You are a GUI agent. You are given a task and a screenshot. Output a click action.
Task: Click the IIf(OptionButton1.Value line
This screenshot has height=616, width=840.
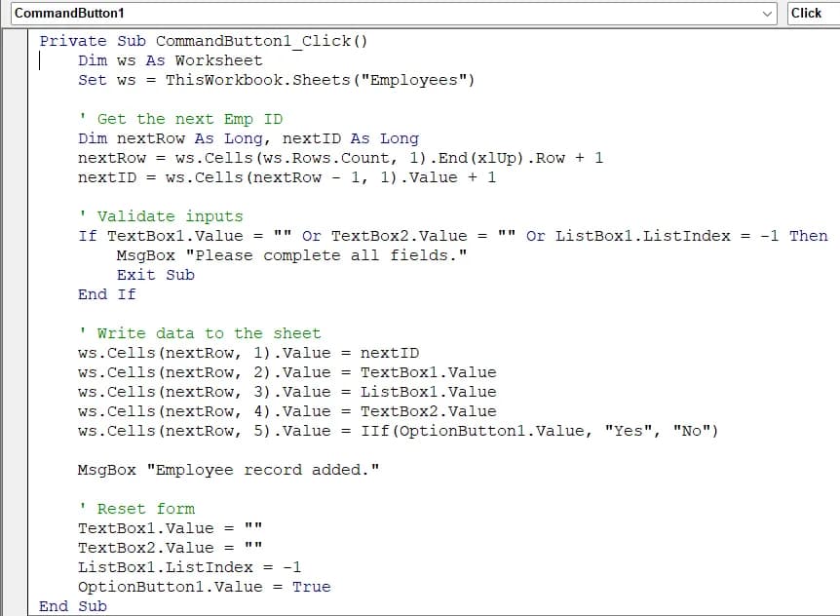click(398, 431)
